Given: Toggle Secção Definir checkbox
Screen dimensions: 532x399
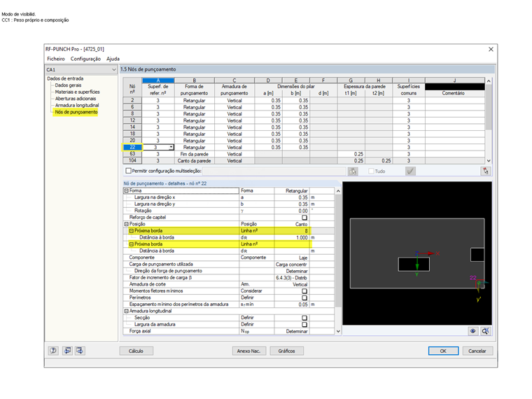Looking at the screenshot, I should (x=304, y=318).
